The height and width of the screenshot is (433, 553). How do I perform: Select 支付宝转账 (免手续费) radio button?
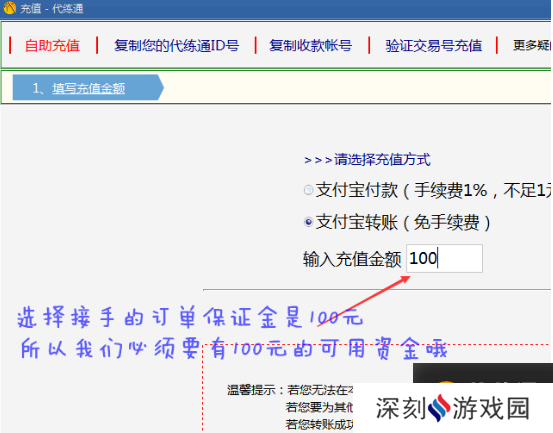[x=308, y=222]
